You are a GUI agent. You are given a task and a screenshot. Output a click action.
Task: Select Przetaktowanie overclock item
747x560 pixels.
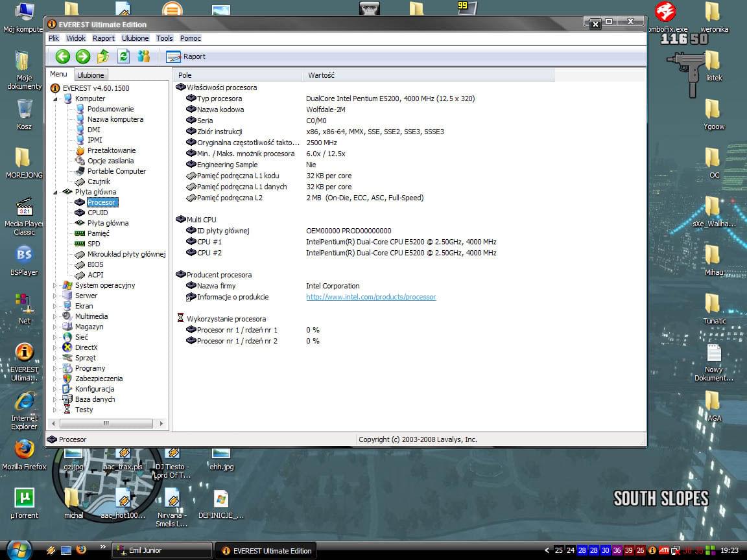[111, 150]
